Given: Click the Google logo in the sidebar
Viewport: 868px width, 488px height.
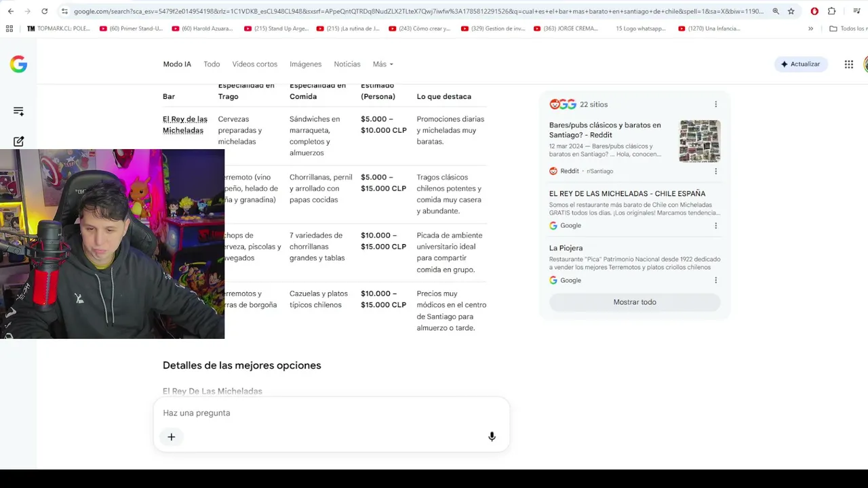Looking at the screenshot, I should coord(18,64).
